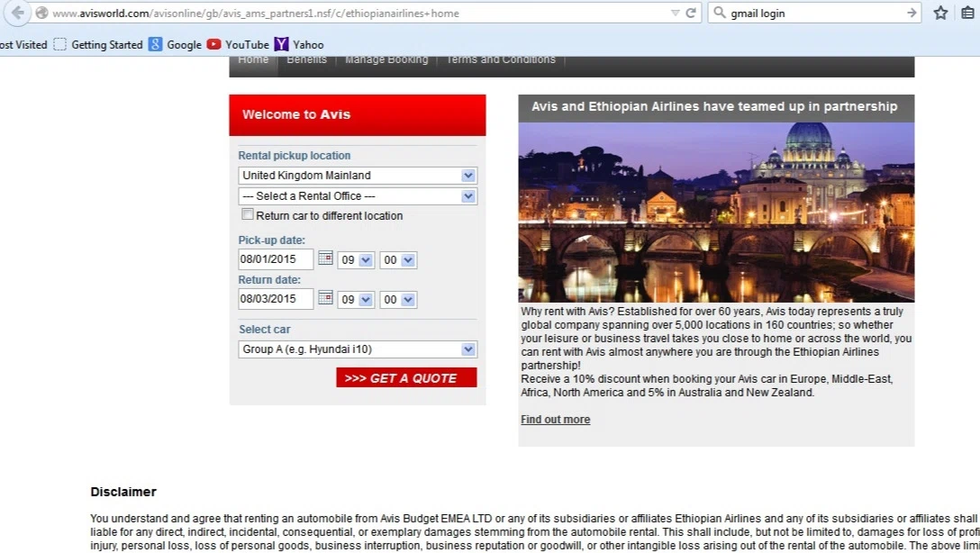Open the URL history dropdown arrow
The image size is (980, 553).
tap(675, 14)
